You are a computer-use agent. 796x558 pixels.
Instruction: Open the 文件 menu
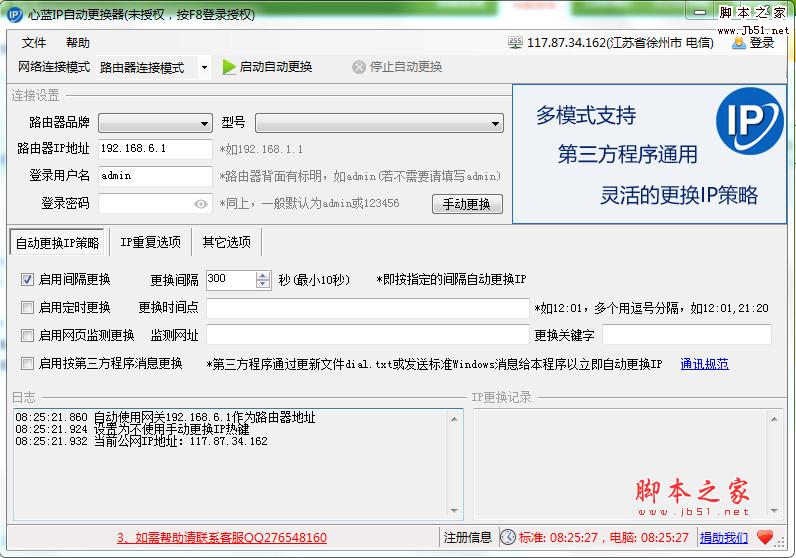point(34,43)
